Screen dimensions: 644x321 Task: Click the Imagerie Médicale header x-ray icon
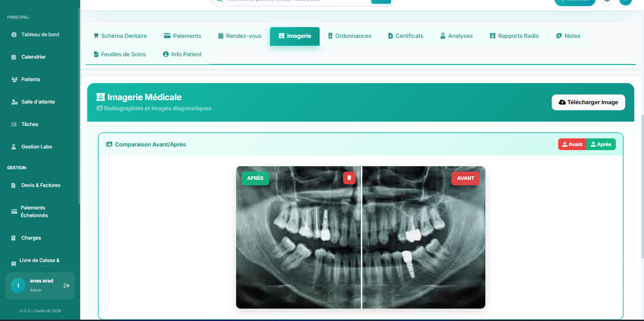click(x=101, y=97)
